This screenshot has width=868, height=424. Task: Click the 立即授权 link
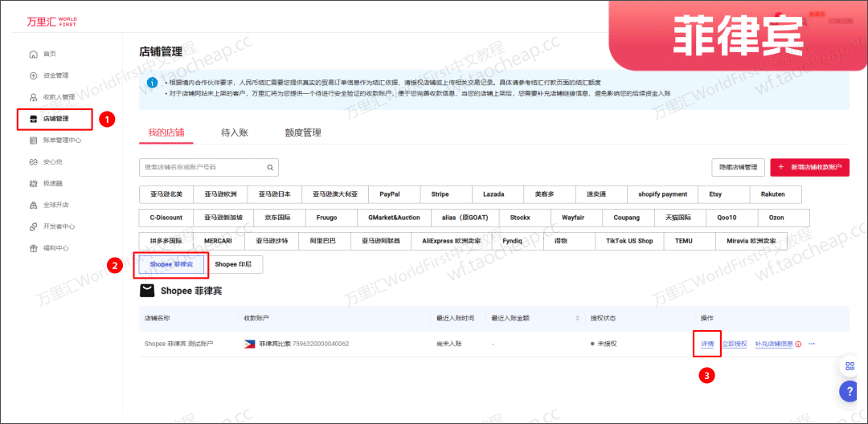[x=734, y=344]
